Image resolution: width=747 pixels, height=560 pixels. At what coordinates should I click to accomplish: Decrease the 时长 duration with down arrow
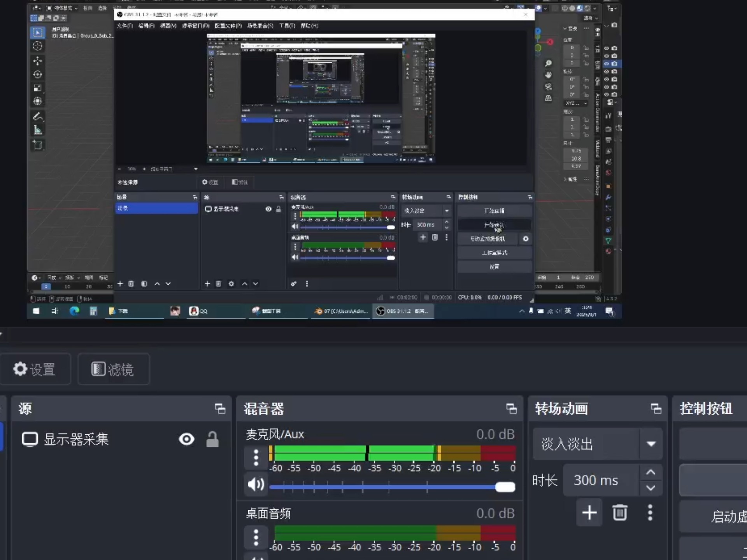(651, 488)
